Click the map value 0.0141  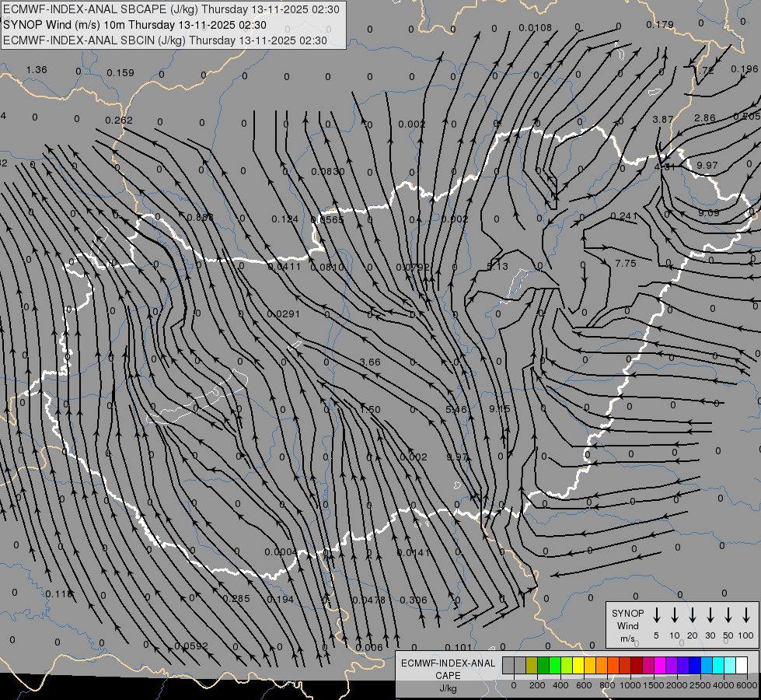pyautogui.click(x=414, y=553)
